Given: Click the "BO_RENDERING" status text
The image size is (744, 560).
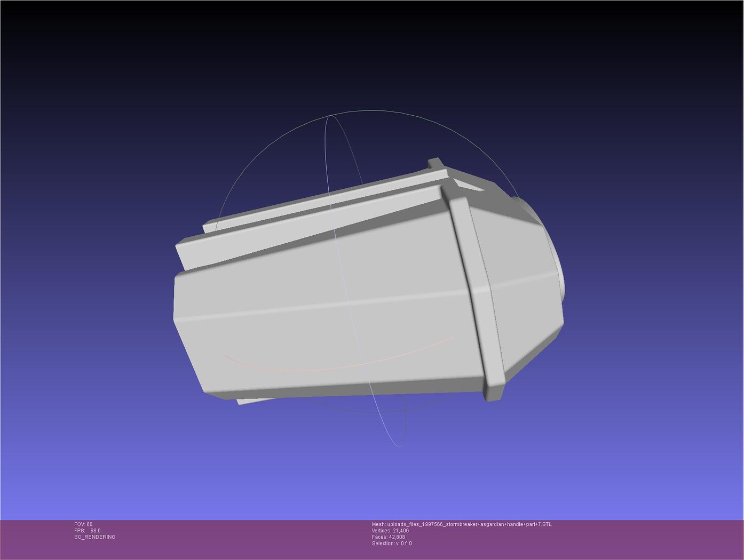Looking at the screenshot, I should pos(95,537).
